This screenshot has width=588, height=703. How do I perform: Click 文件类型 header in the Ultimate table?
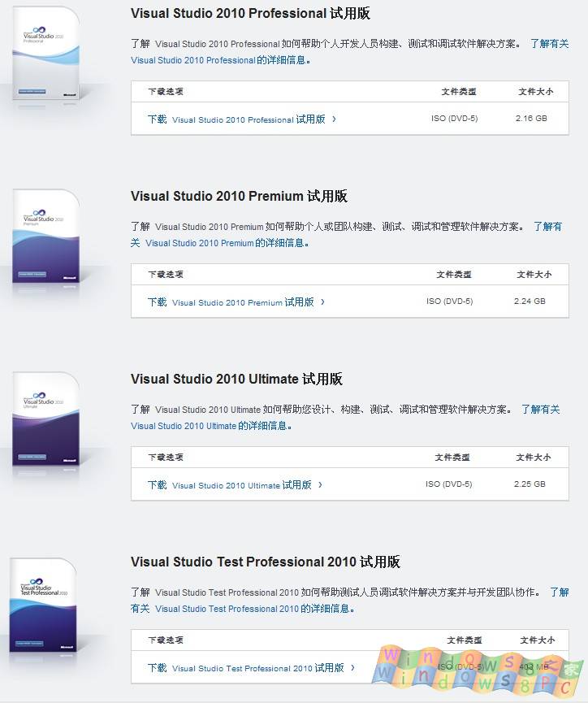tap(452, 458)
